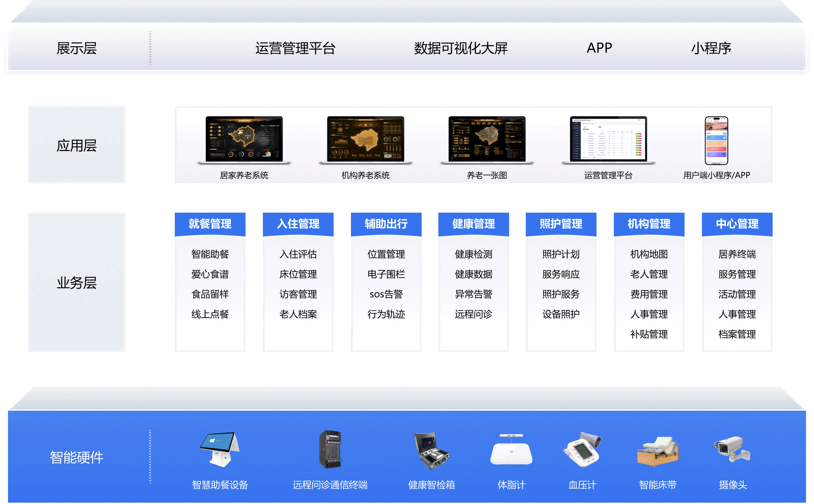
Task: Click the 智能床带 bed icon
Action: click(657, 452)
